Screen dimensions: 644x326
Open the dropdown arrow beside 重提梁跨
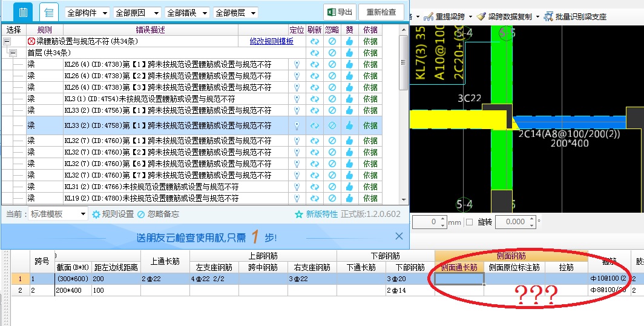(x=470, y=17)
